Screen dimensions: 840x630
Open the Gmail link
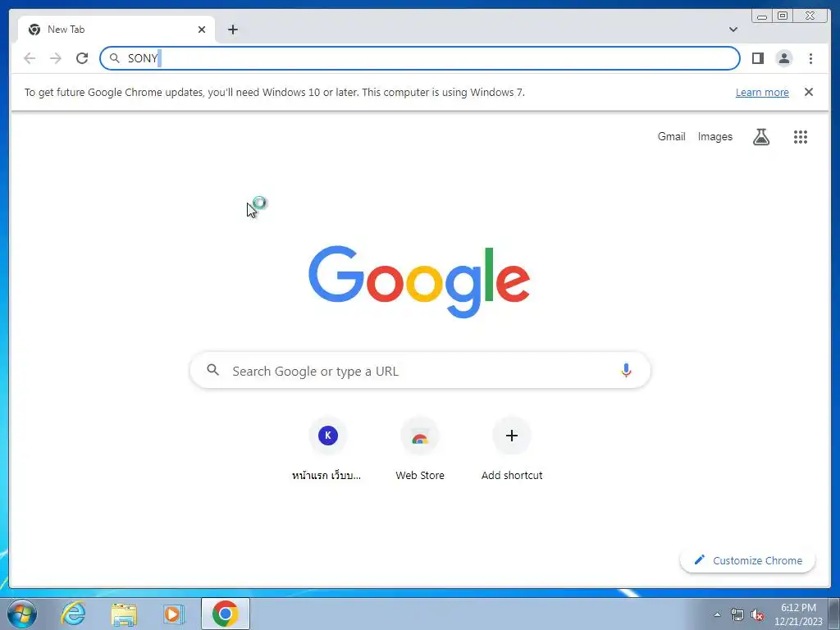(x=671, y=137)
